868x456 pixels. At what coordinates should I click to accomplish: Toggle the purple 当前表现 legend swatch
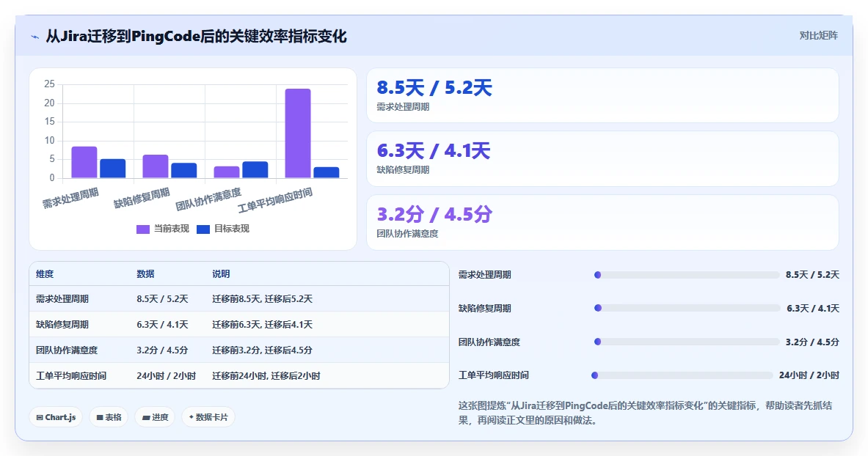(x=143, y=229)
